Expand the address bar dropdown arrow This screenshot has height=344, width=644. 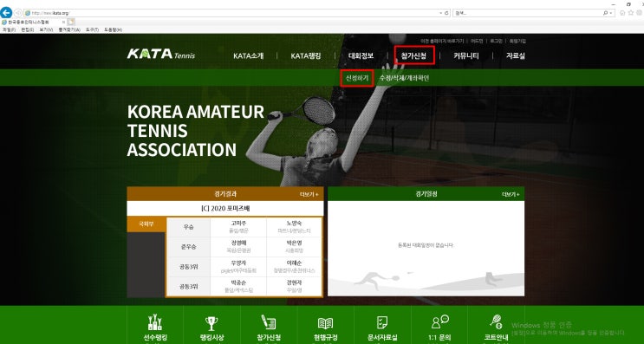(x=440, y=13)
